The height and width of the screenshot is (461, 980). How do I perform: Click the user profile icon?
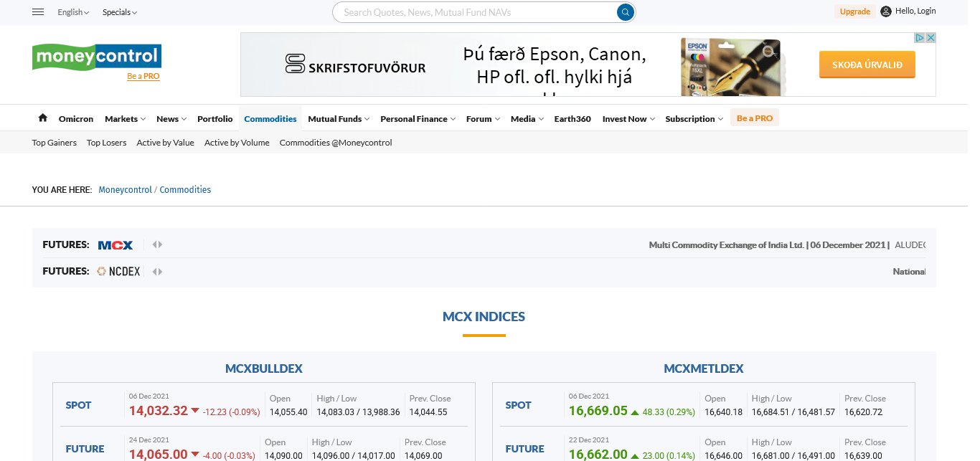coord(886,11)
